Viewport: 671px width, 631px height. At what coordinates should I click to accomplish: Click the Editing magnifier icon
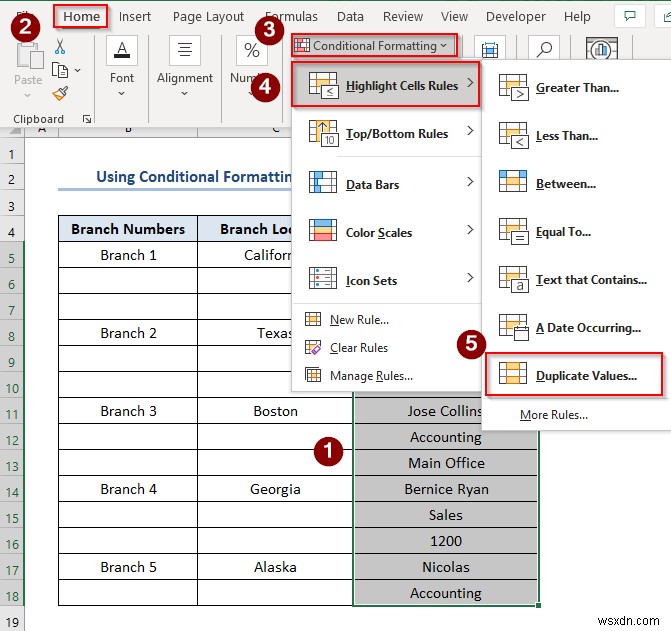[x=544, y=49]
